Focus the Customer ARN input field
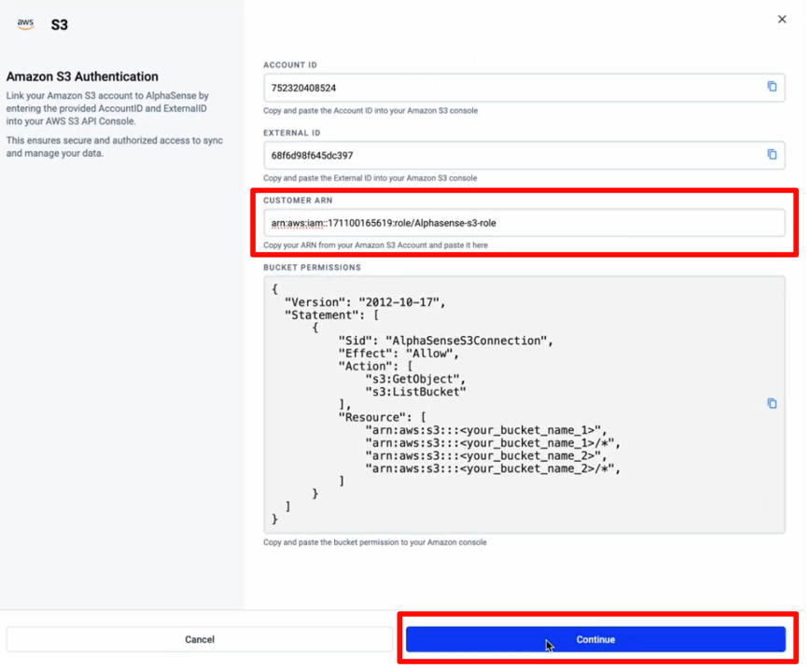Image resolution: width=812 pixels, height=669 pixels. [x=523, y=224]
